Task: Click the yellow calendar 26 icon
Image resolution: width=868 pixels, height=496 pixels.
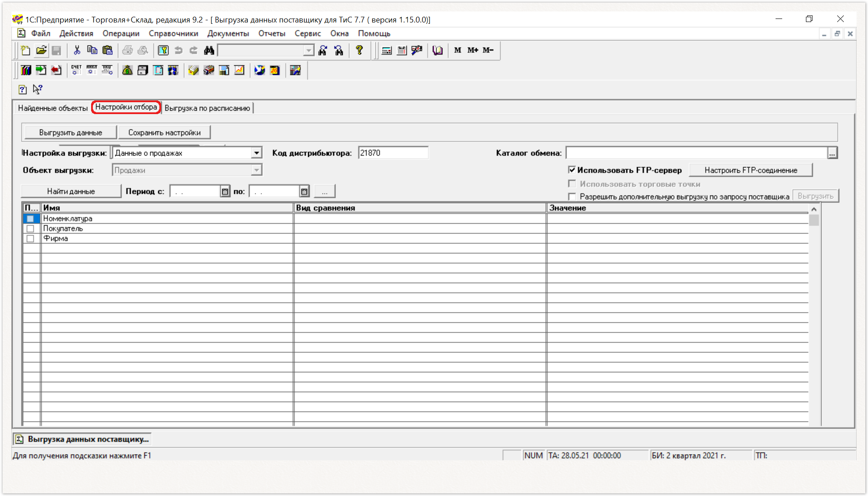Action: click(275, 70)
